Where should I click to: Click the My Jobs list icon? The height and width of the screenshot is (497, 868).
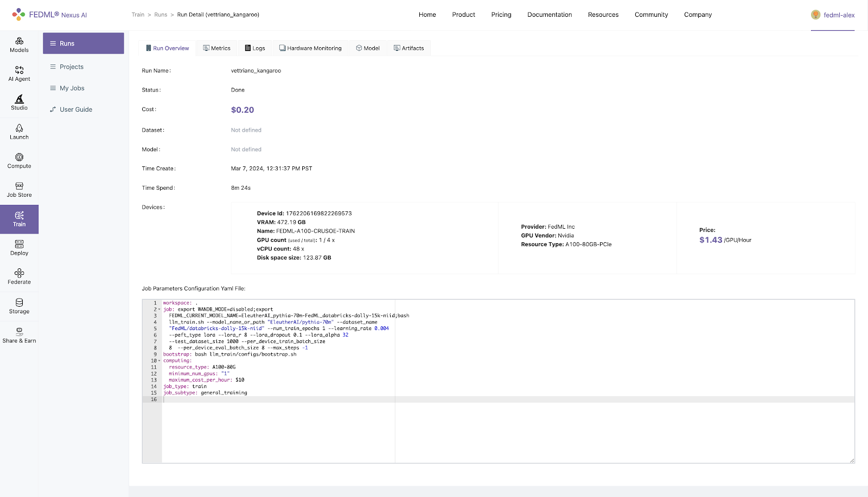click(x=53, y=88)
